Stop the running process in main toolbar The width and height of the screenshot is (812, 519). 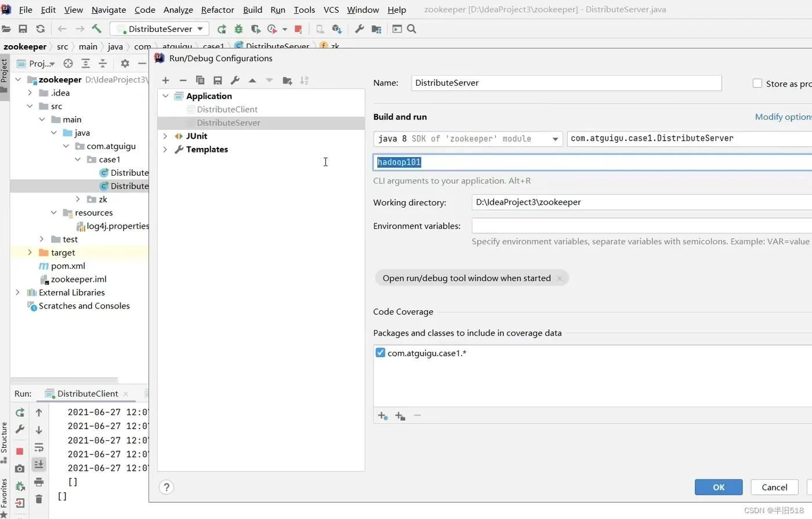pos(298,29)
